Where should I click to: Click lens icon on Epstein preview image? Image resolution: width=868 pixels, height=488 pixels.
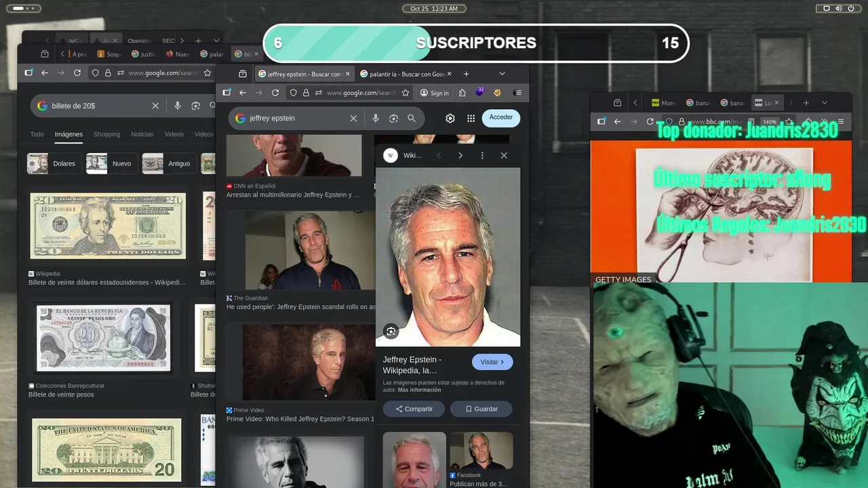pos(391,331)
